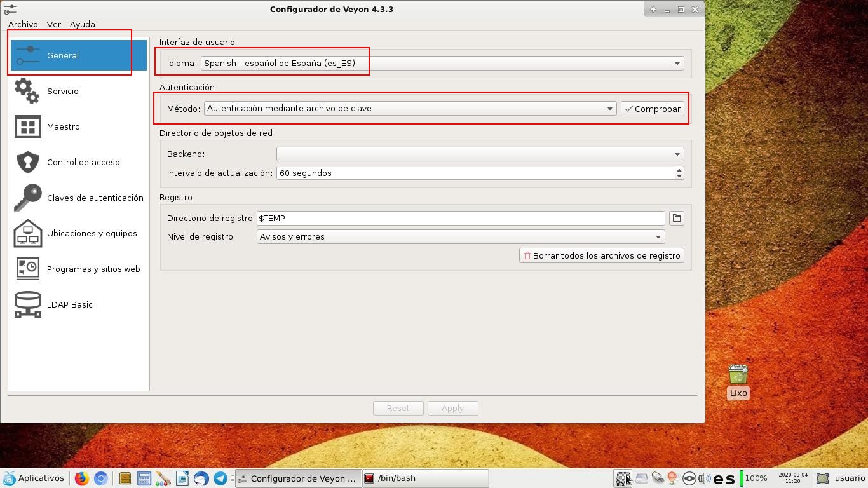Select Programas y sitios web page

(93, 269)
